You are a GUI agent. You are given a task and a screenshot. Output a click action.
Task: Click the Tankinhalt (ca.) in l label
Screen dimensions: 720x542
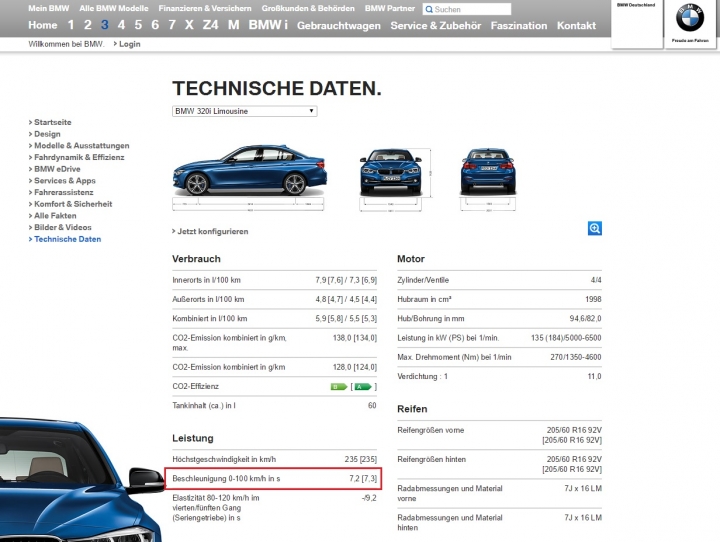(x=204, y=406)
